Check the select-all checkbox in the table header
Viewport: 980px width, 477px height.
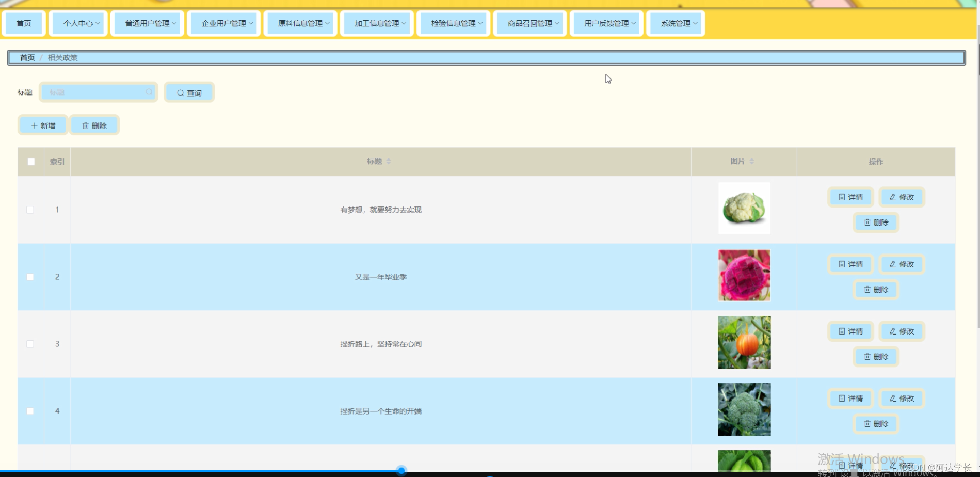(30, 162)
